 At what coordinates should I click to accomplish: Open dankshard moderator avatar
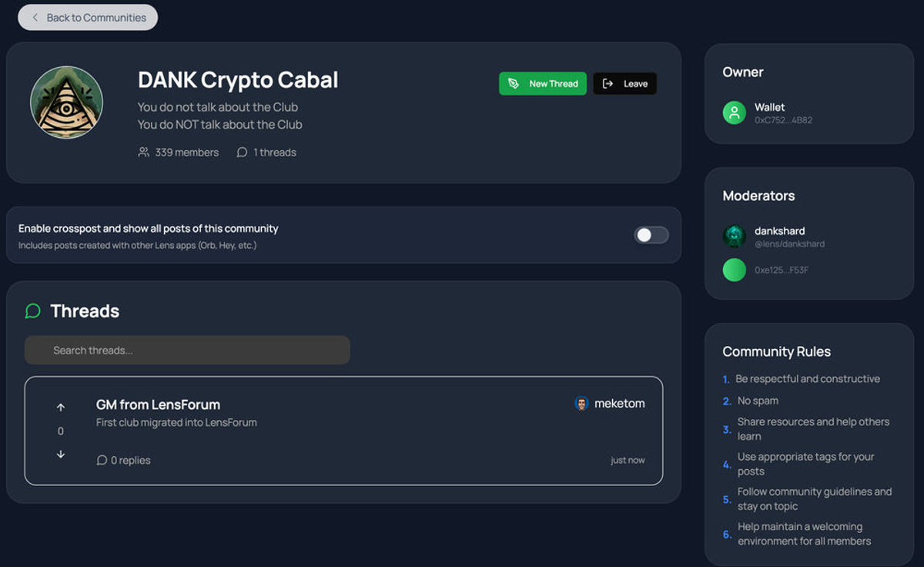point(735,237)
